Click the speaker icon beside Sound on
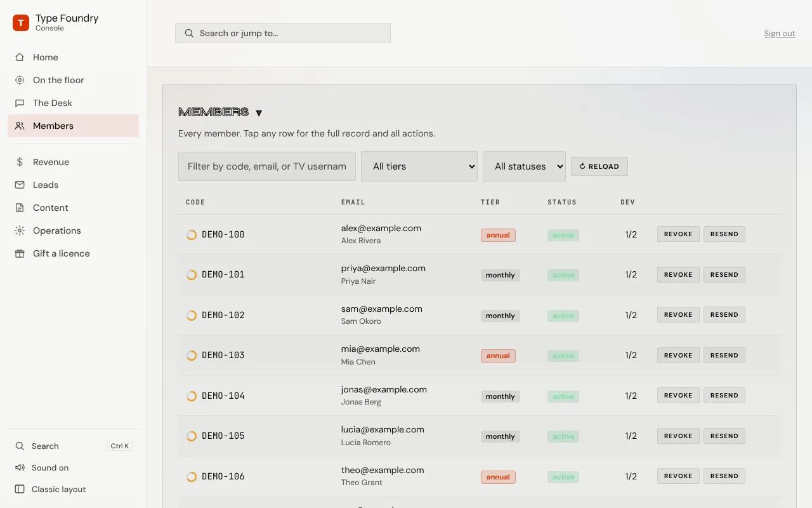 (20, 468)
